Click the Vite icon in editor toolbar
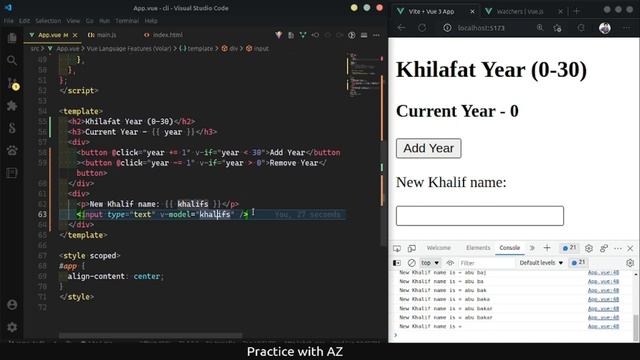Screen dimensions: 640x360 tap(279, 35)
